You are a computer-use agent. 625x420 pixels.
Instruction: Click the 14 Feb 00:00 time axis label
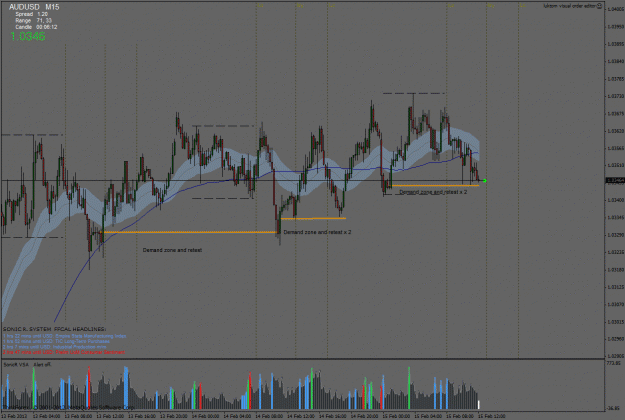point(205,416)
